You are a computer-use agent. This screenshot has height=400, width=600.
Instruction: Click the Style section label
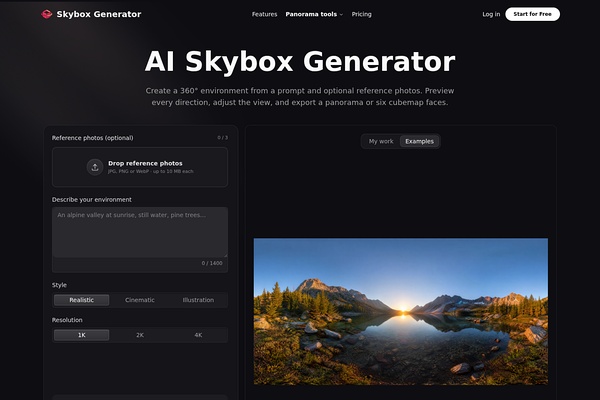59,285
